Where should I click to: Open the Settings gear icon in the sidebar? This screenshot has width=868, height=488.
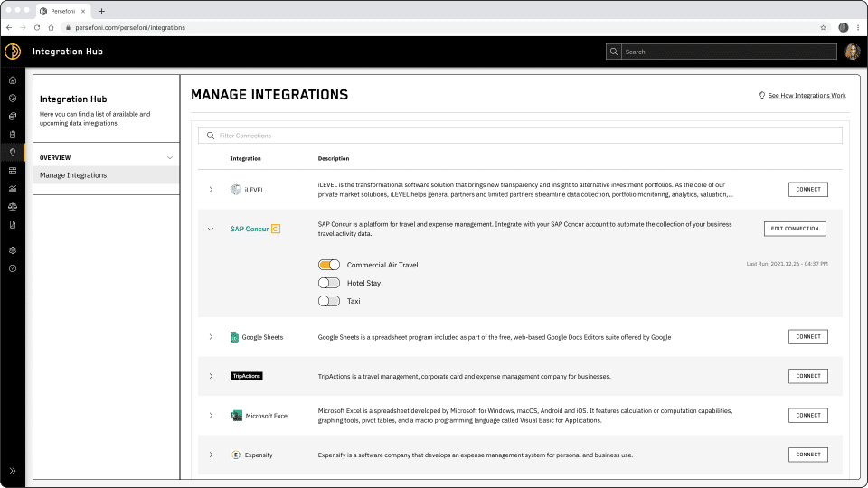13,250
